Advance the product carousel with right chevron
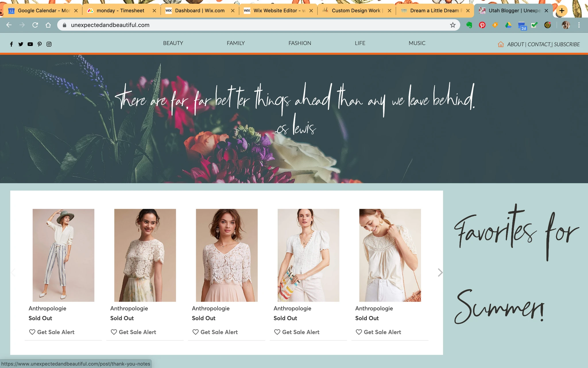Viewport: 588px width, 368px height. pyautogui.click(x=440, y=272)
